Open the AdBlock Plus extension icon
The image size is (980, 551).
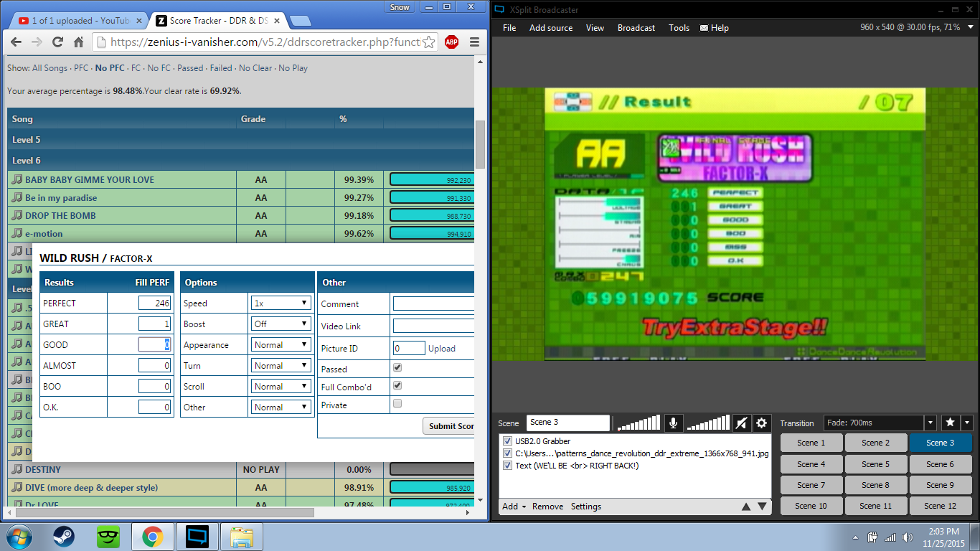[452, 42]
